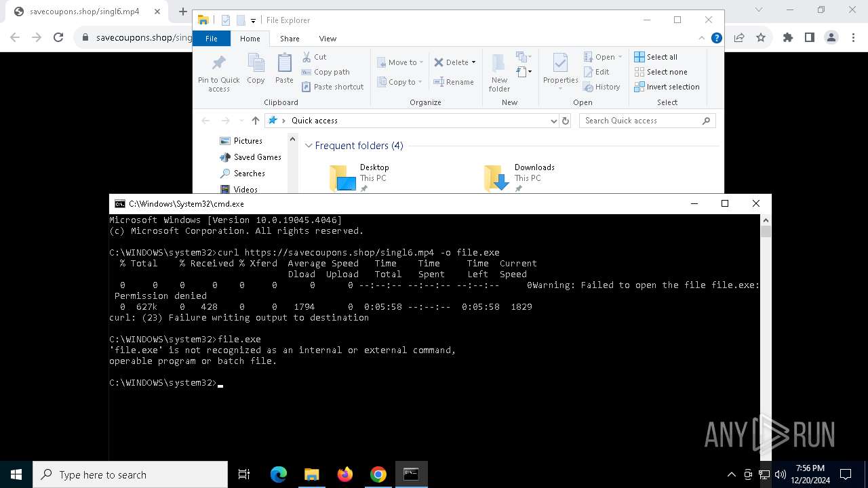This screenshot has width=868, height=488.
Task: Switch to Chrome on the taskbar
Action: (x=378, y=474)
